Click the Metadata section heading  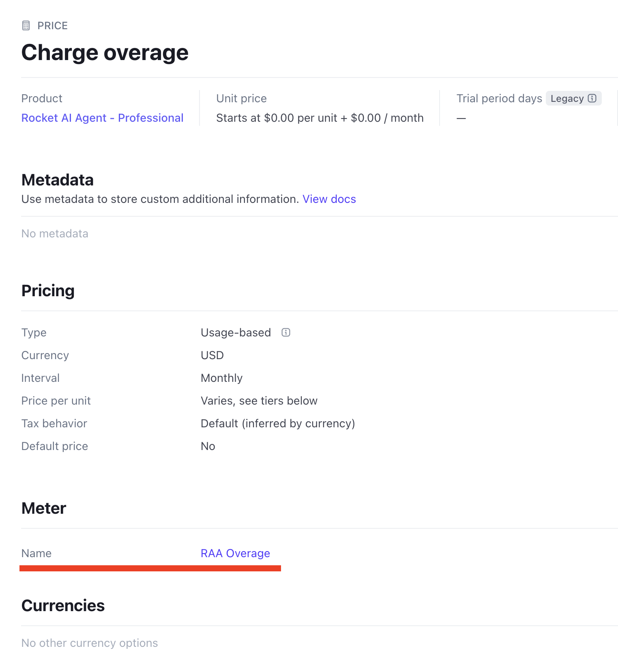tap(58, 180)
